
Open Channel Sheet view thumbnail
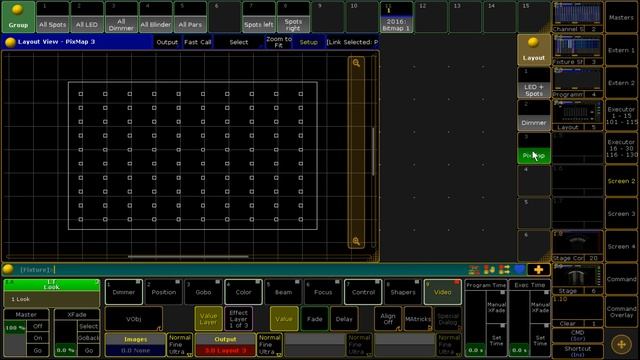(x=577, y=17)
